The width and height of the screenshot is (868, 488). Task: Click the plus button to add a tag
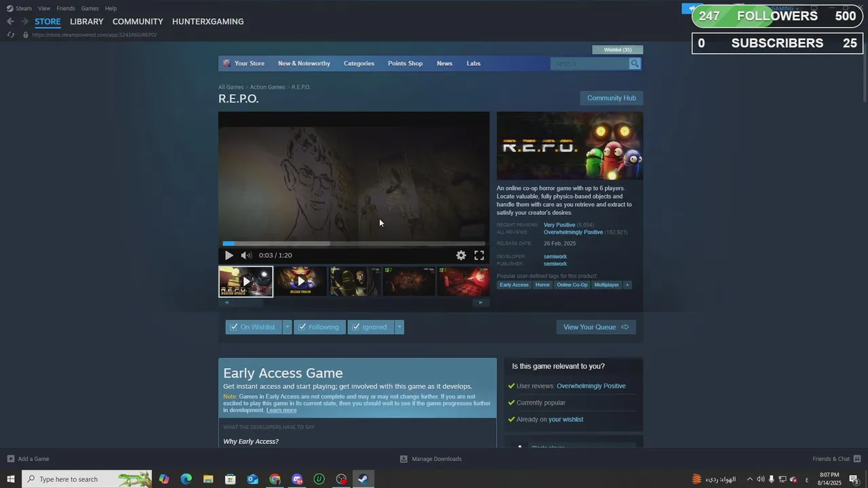(627, 285)
